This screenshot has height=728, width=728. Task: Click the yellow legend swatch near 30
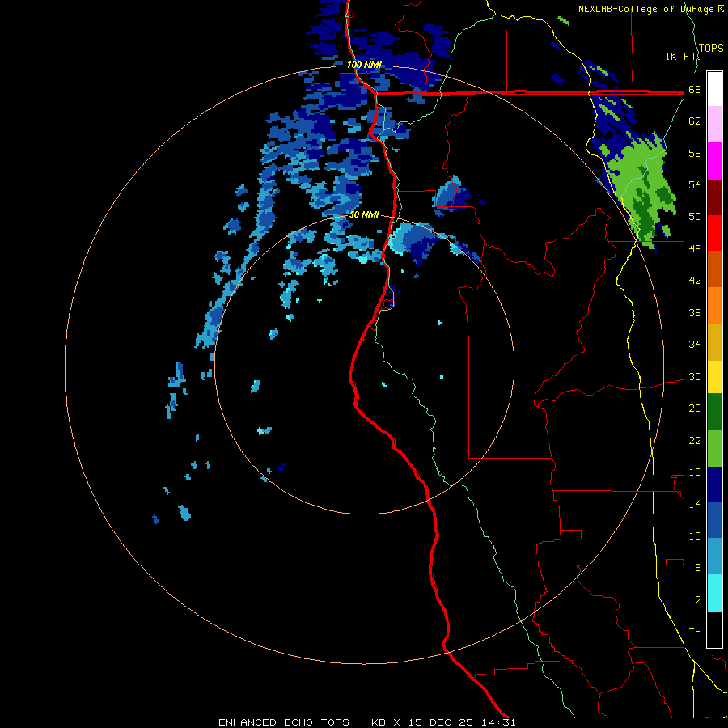[714, 376]
